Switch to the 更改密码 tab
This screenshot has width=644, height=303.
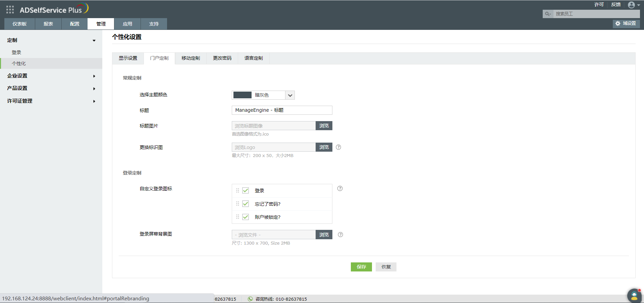[x=222, y=58]
